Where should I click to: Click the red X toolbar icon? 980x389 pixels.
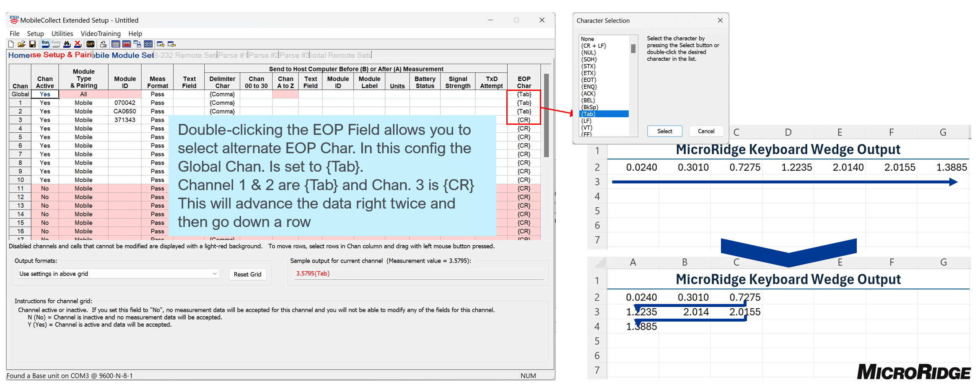click(78, 44)
